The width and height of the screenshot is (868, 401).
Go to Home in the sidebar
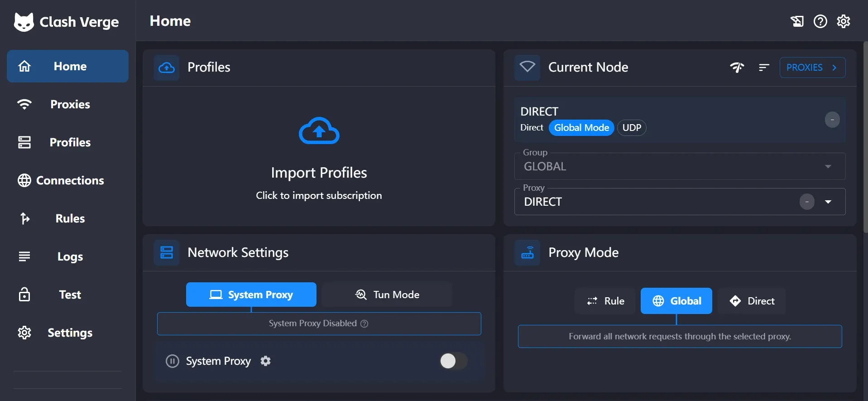point(67,66)
